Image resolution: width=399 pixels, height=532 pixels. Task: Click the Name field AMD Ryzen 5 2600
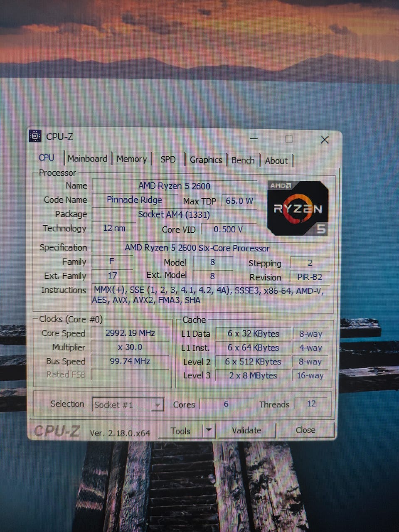click(x=174, y=186)
